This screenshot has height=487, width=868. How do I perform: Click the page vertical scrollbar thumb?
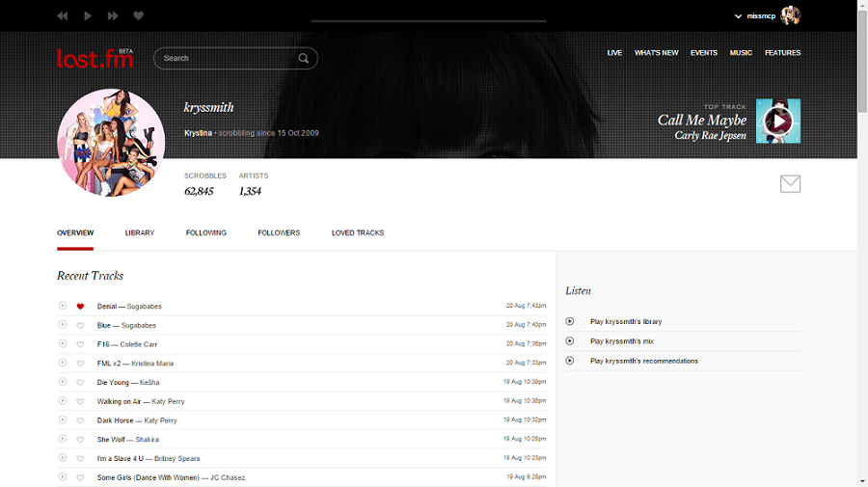pos(862,61)
